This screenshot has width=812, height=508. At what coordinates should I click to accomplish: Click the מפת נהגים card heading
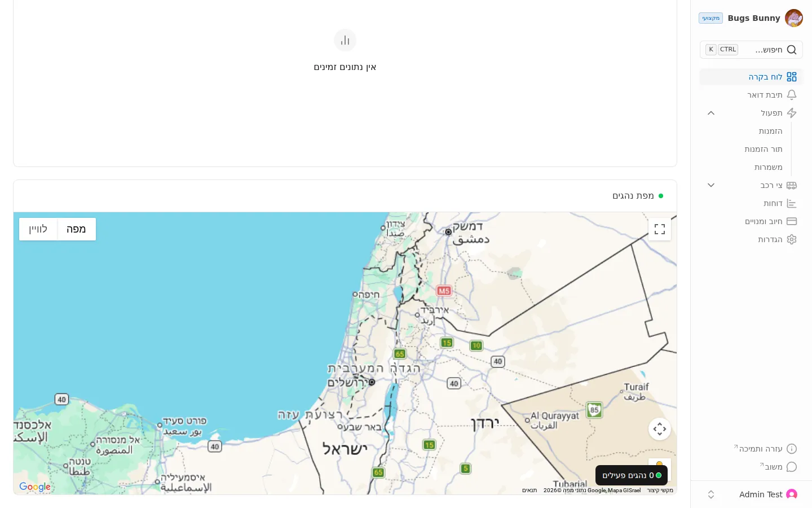point(633,196)
